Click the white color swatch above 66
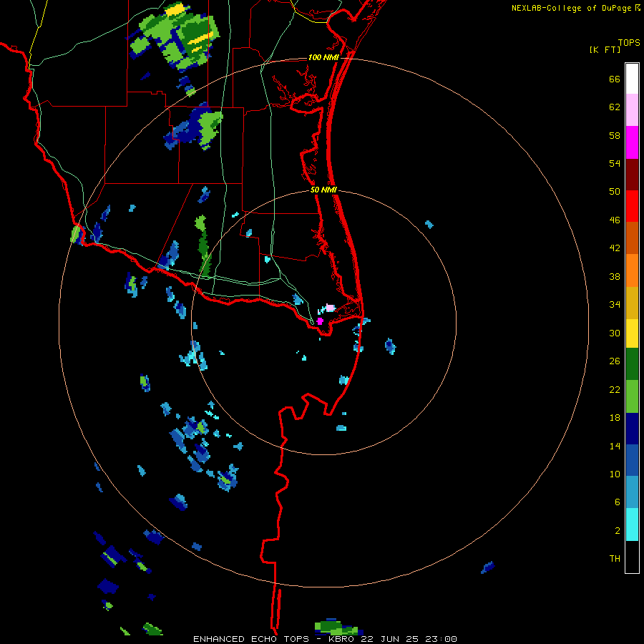The width and height of the screenshot is (644, 644). pyautogui.click(x=632, y=79)
